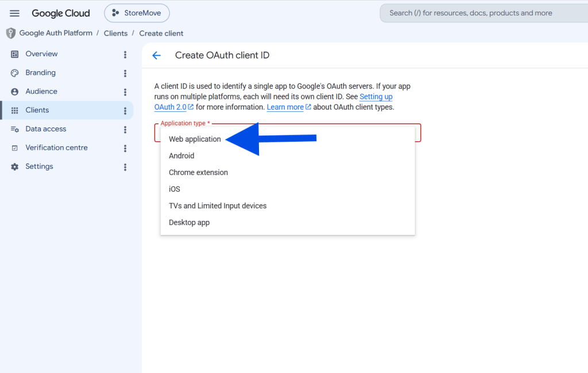Click the Data access icon
The image size is (588, 373).
14,129
